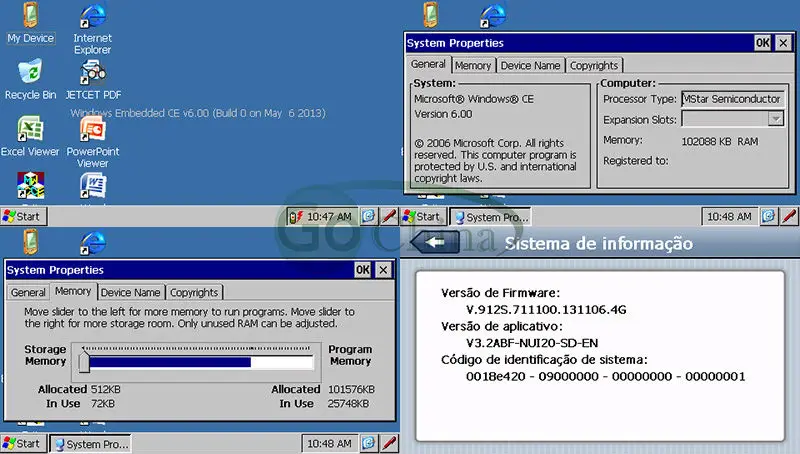The image size is (800, 454).
Task: Select the Memory tab above the slider instructions
Action: coord(73,291)
